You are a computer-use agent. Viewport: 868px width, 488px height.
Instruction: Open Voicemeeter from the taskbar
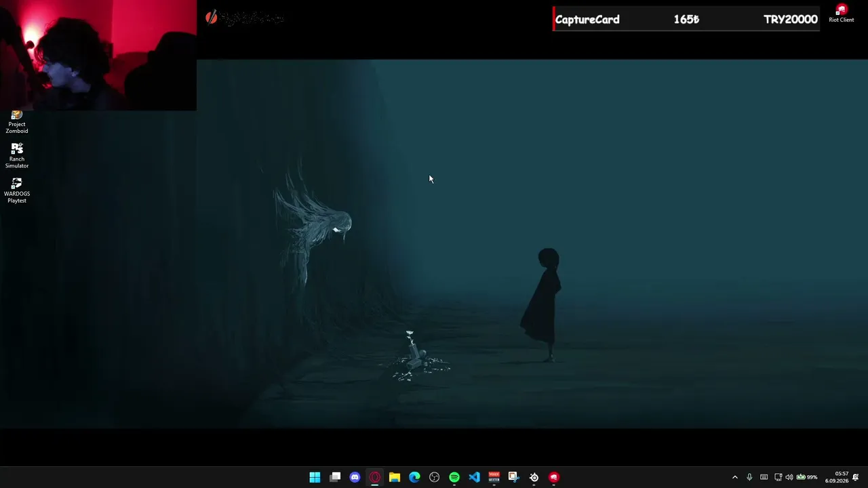(x=494, y=477)
